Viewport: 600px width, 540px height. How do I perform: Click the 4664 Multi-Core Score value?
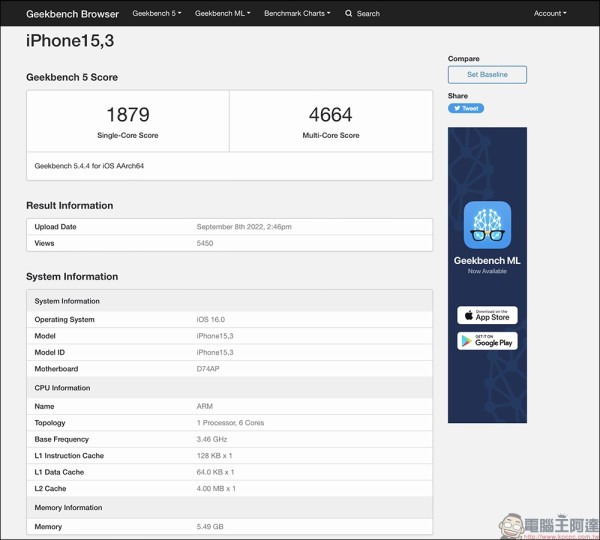(x=333, y=115)
